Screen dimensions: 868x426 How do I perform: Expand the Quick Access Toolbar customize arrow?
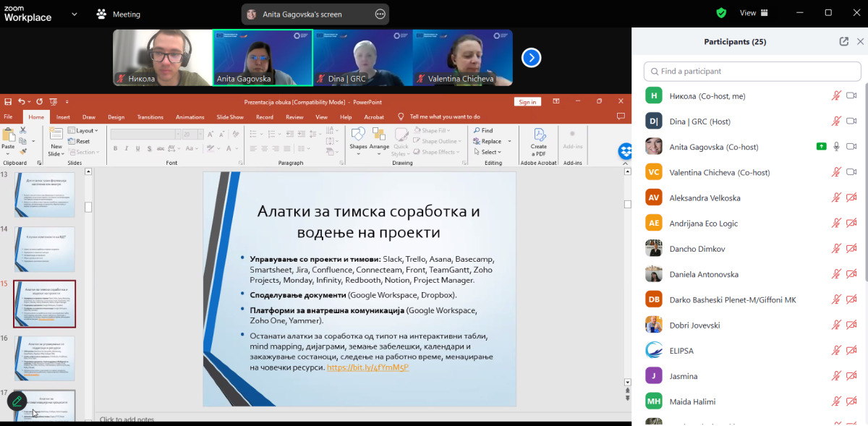click(67, 102)
